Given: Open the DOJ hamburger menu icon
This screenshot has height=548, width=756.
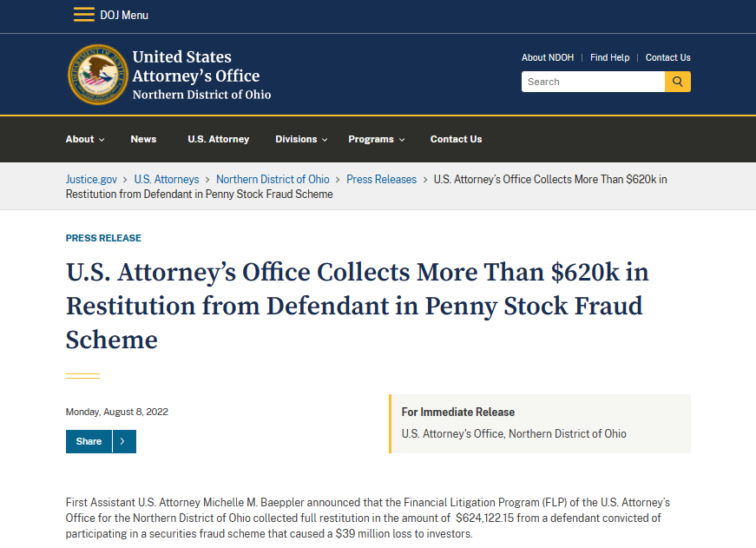Looking at the screenshot, I should 84,15.
